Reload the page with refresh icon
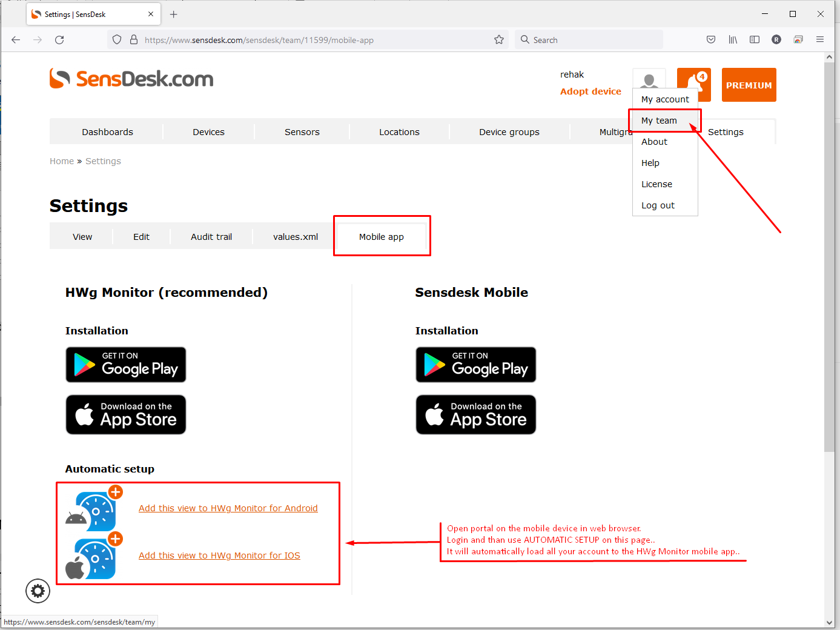 [x=59, y=40]
